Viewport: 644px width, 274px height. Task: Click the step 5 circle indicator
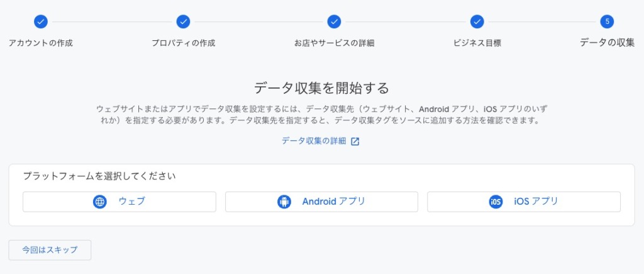coord(607,21)
